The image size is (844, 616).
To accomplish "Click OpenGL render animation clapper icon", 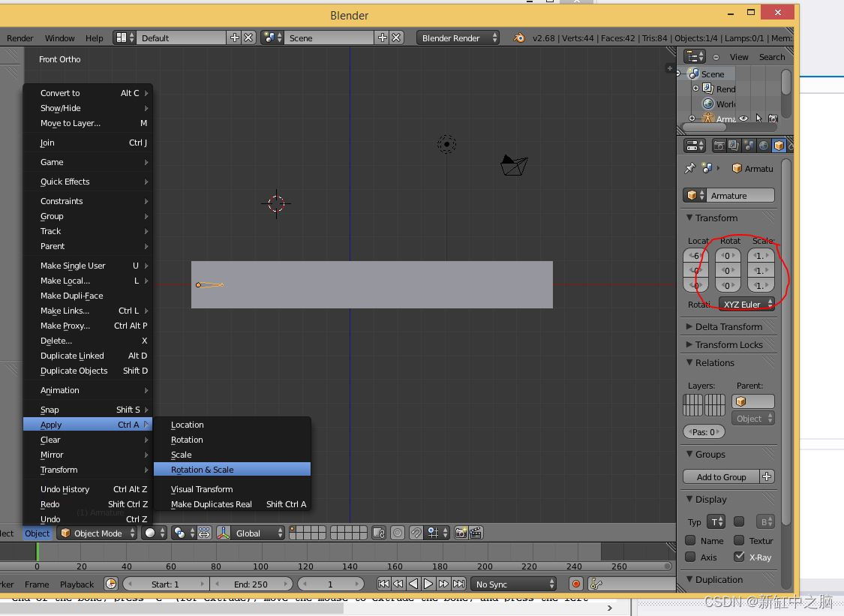I will tap(476, 533).
